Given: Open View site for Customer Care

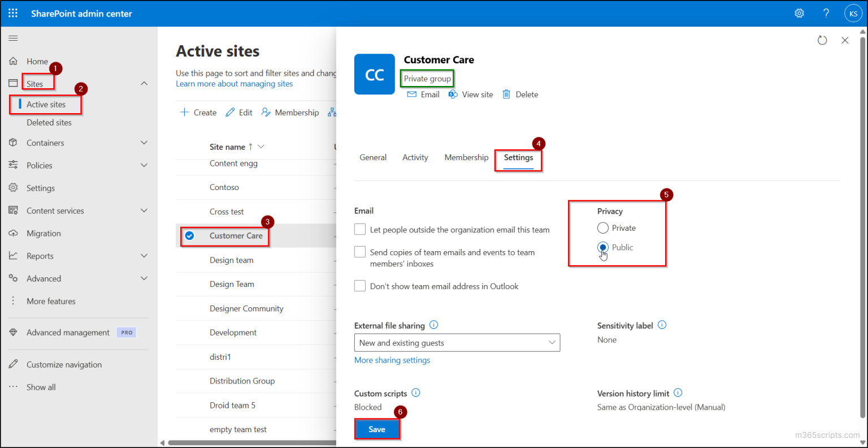Looking at the screenshot, I should pyautogui.click(x=470, y=94).
